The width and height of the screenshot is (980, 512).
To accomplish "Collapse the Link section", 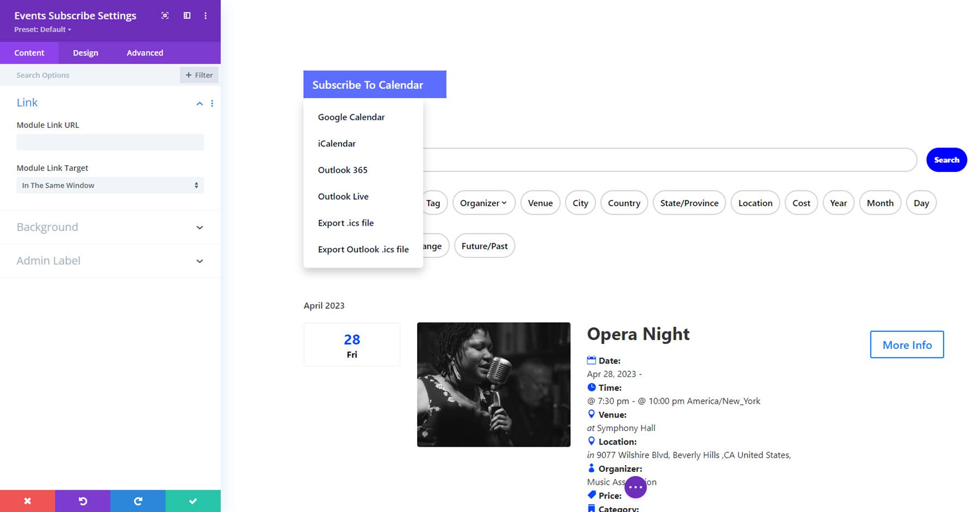I will [x=199, y=103].
